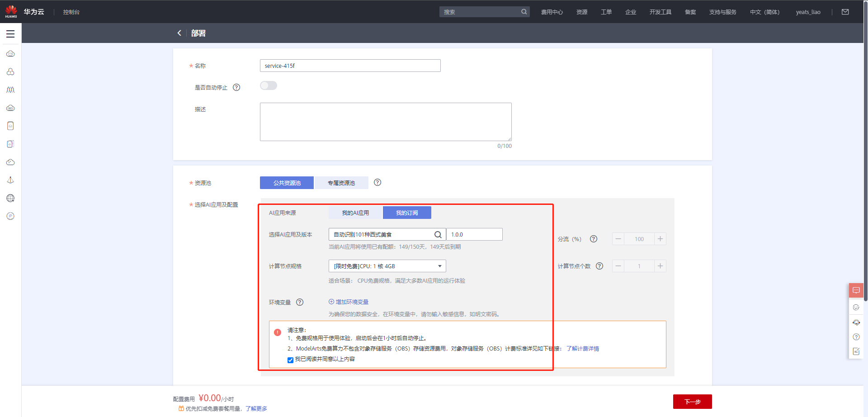Screen dimensions: 868x417
Task: Click the stacked cloud-documents sidebar icon
Action: (x=10, y=144)
